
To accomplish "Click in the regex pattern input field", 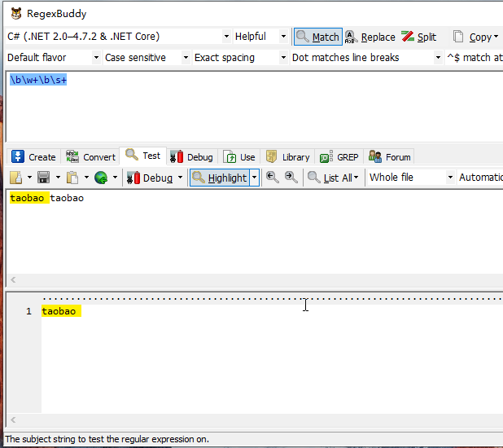I will pos(255,107).
